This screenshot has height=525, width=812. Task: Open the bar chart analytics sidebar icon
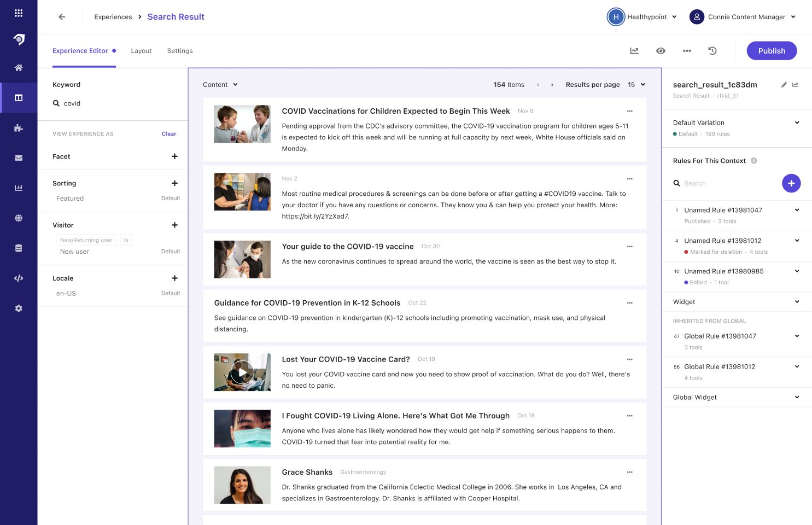19,188
